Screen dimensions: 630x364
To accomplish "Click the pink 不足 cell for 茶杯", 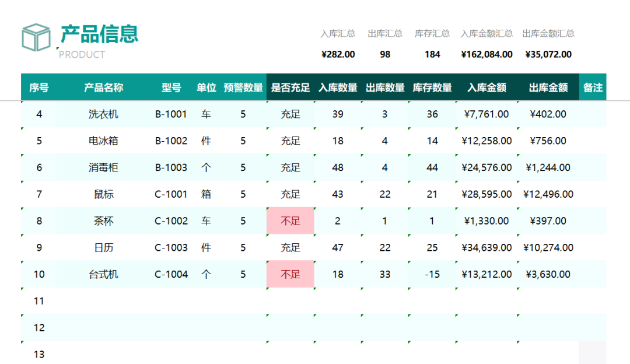I will tap(290, 220).
